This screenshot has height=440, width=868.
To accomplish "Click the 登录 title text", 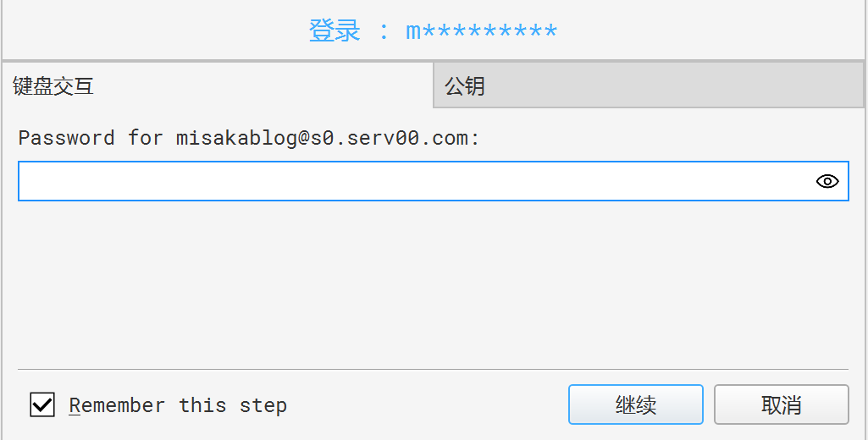I will tap(334, 32).
